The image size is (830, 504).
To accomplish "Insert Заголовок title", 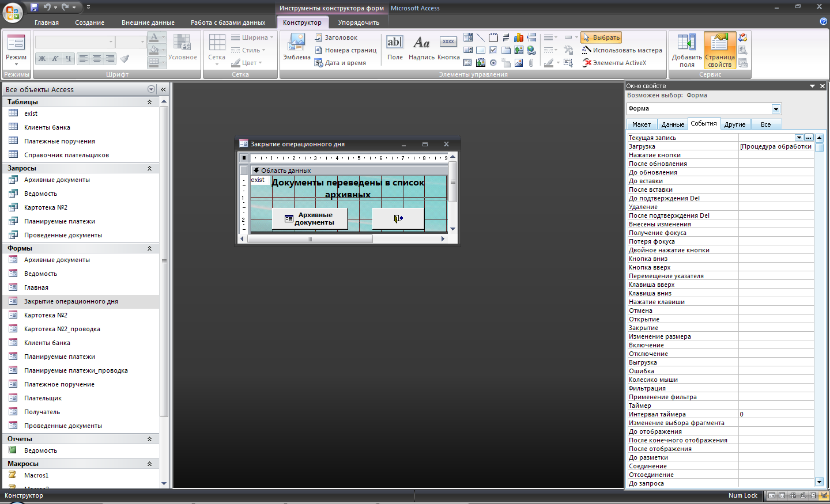I will (337, 37).
